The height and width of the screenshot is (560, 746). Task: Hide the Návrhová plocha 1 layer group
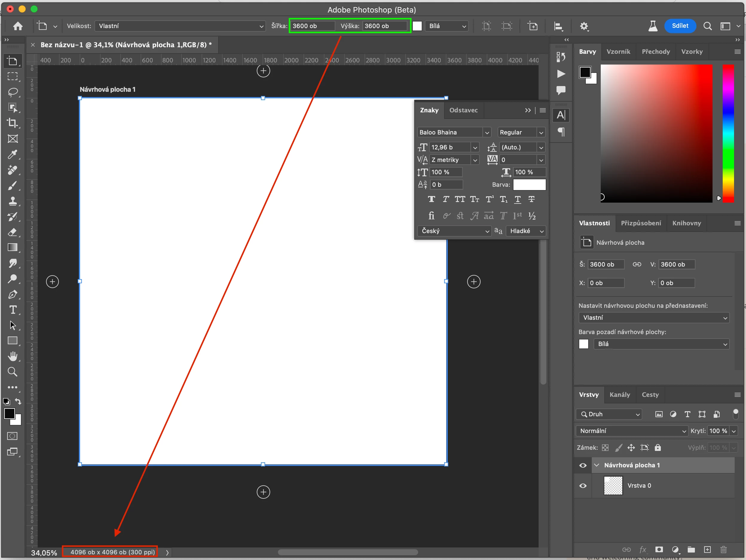[x=583, y=465]
